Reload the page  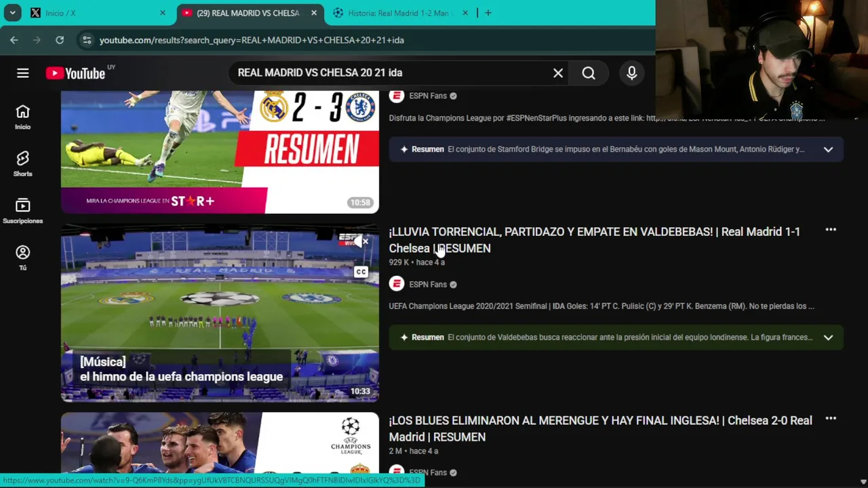(x=60, y=40)
